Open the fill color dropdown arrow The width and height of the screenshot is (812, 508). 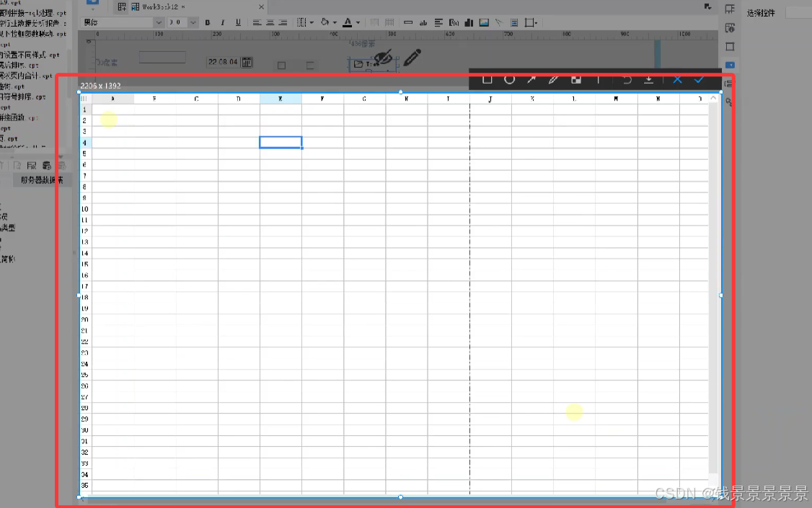(x=335, y=23)
